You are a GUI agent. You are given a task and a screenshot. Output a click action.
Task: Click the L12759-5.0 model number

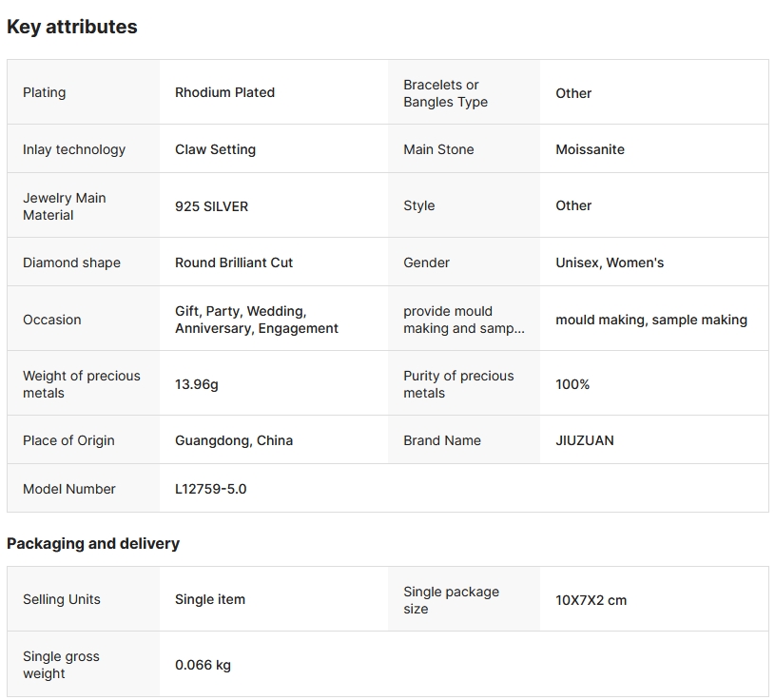click(x=210, y=489)
